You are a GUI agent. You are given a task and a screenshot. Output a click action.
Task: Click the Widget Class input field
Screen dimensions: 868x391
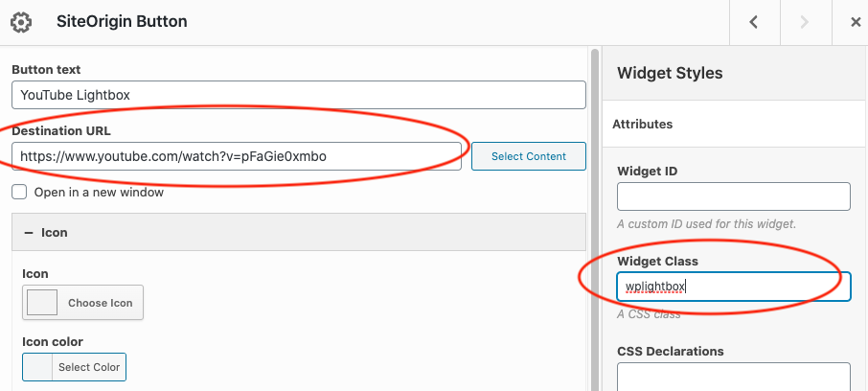click(x=734, y=287)
